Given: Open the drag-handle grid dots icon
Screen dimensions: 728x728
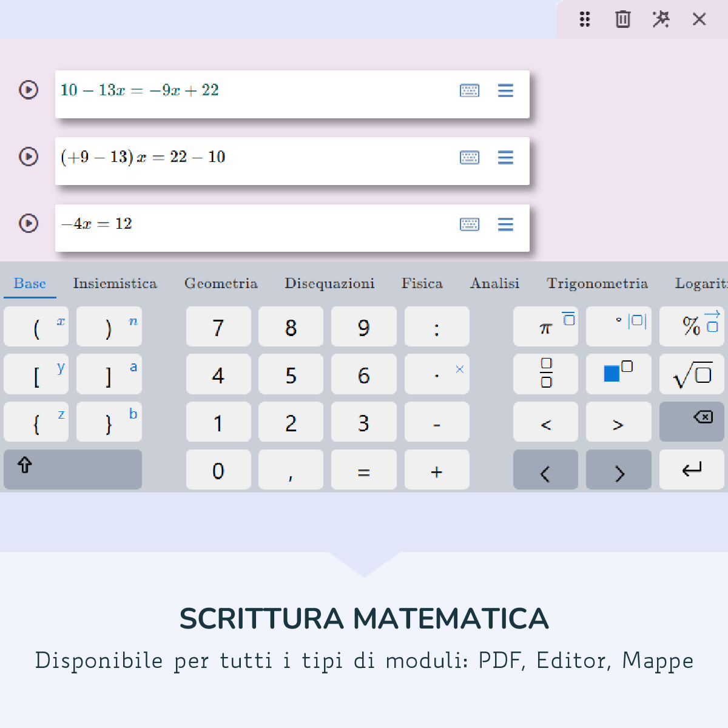Looking at the screenshot, I should [585, 19].
